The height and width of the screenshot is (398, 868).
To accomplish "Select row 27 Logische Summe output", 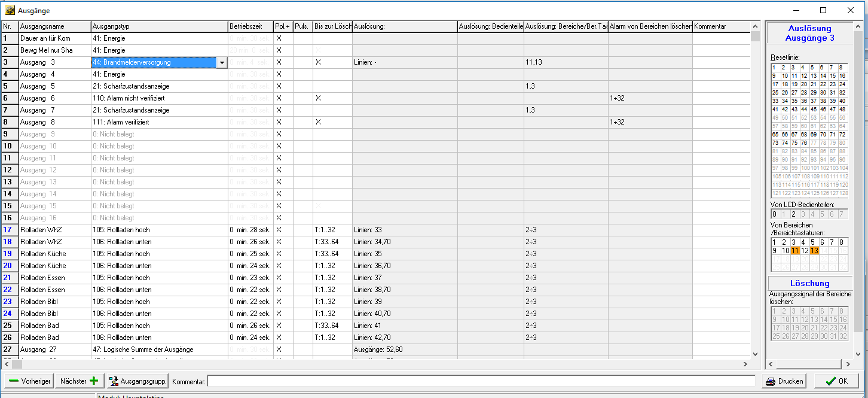I will click(x=159, y=350).
